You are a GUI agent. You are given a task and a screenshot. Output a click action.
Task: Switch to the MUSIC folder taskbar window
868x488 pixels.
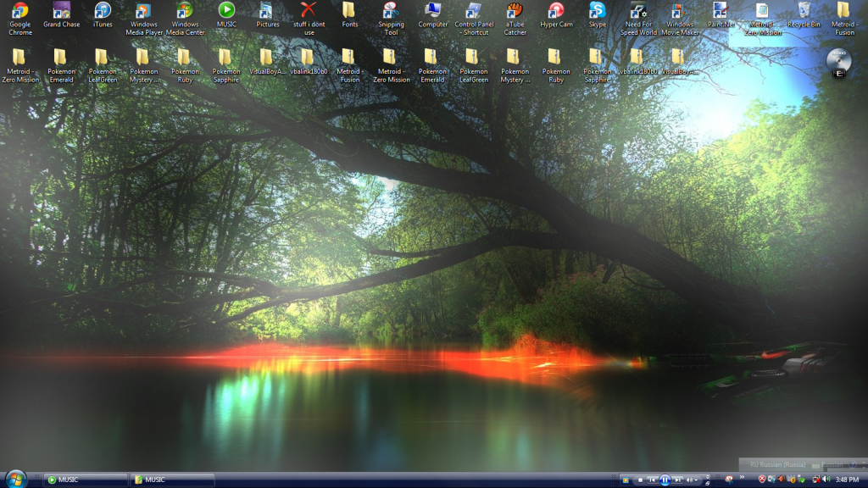coord(171,480)
